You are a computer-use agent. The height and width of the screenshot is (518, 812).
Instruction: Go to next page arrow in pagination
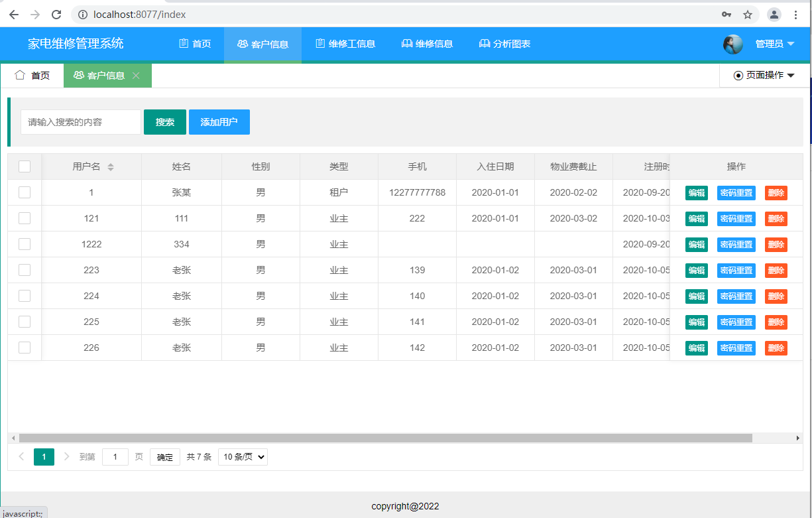click(66, 456)
